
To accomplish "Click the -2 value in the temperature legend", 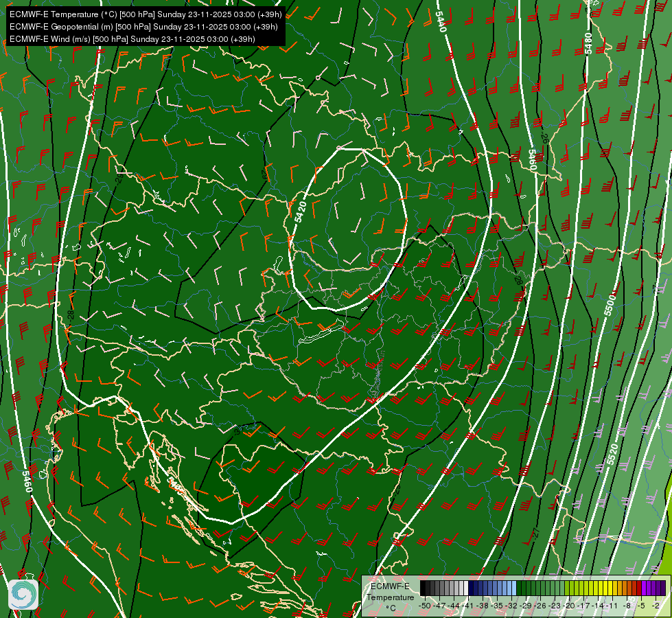I will (656, 606).
